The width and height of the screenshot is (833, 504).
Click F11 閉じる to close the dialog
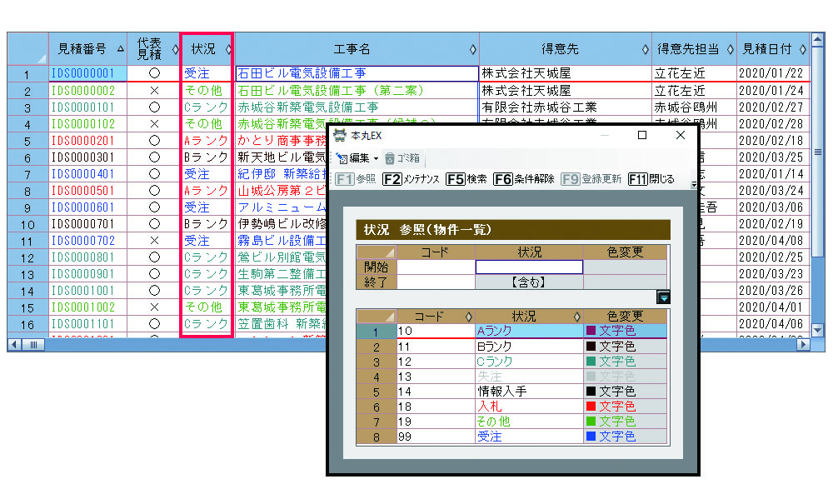pos(651,178)
